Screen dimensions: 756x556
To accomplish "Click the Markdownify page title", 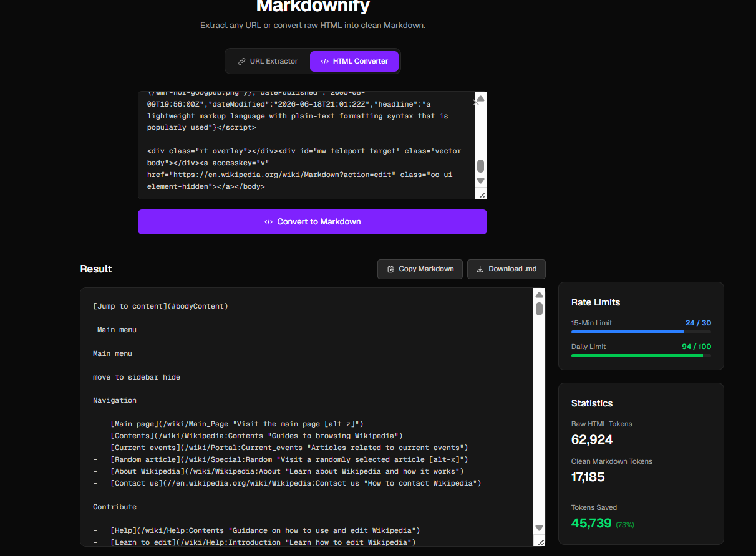I will (x=313, y=6).
